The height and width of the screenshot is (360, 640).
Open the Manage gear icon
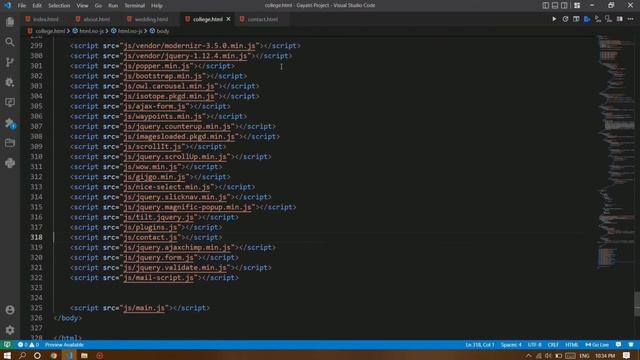click(10, 330)
